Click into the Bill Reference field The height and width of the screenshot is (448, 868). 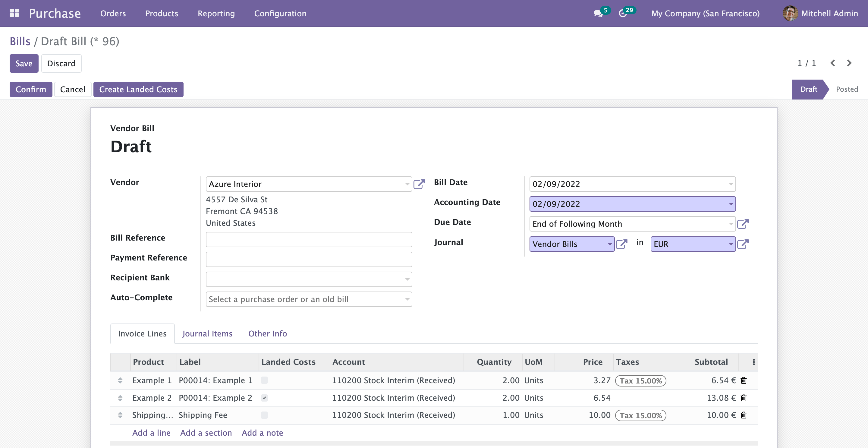tap(309, 239)
